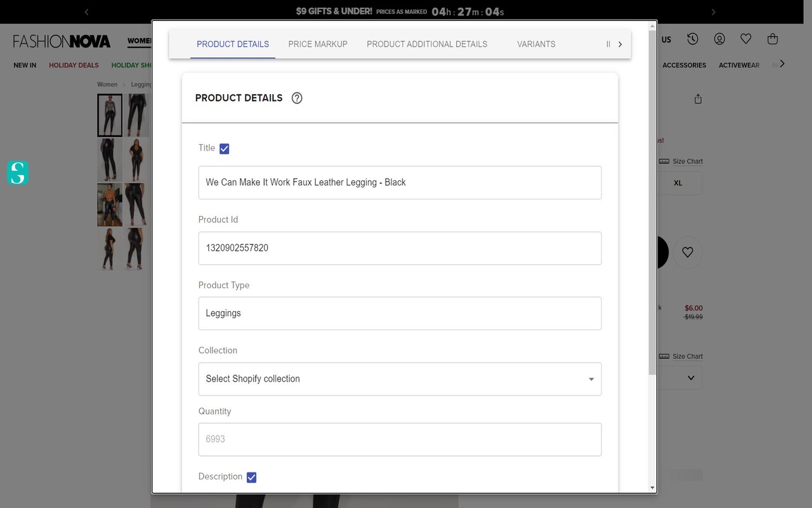
Task: Click the Fashion Nova logo
Action: pos(62,41)
